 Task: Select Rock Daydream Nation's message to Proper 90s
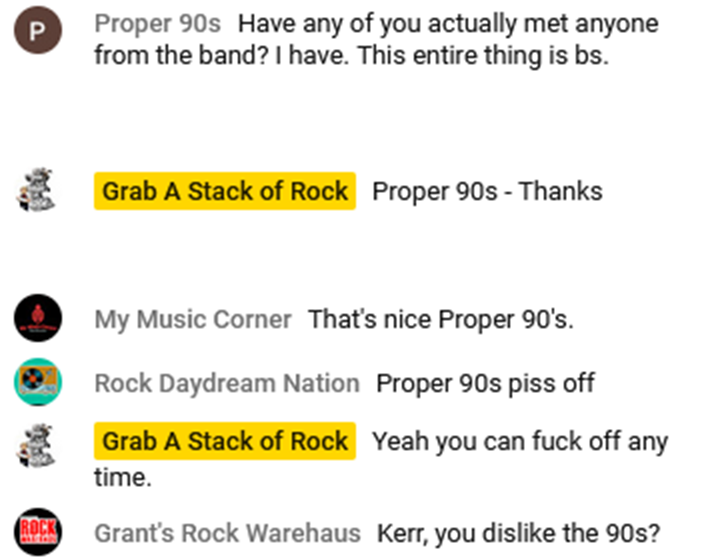(x=485, y=382)
